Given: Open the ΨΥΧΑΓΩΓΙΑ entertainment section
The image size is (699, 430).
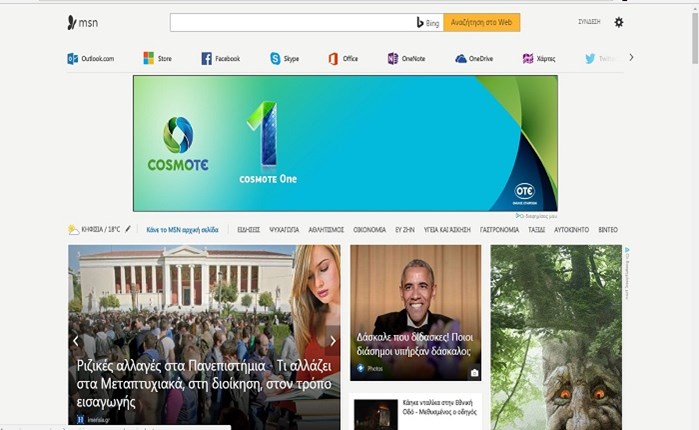Looking at the screenshot, I should (x=284, y=230).
